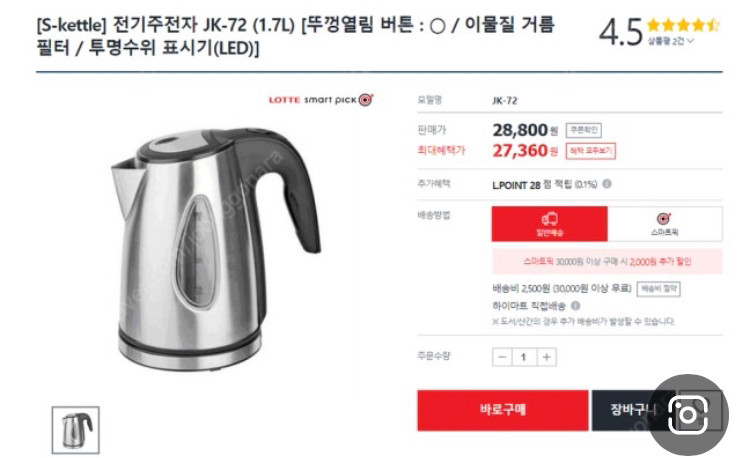Click the main kettle product image
Viewport: 750px width, 458px height.
tap(215, 249)
